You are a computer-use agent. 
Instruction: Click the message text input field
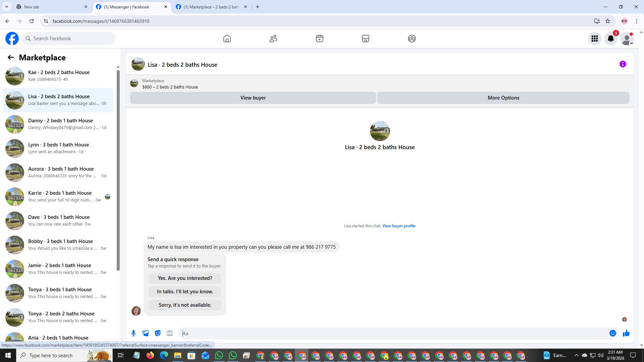click(x=392, y=333)
